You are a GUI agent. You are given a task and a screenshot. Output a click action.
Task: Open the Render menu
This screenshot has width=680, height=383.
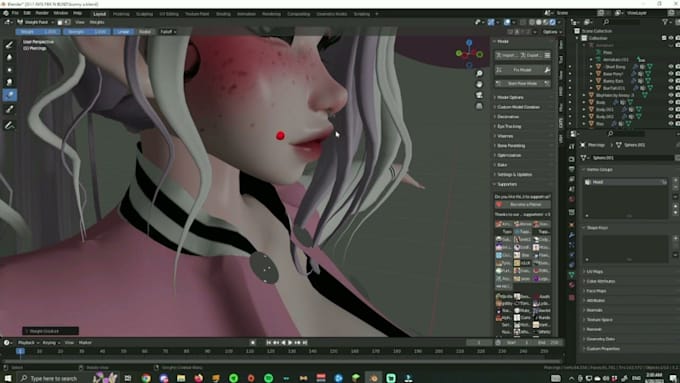pyautogui.click(x=42, y=13)
